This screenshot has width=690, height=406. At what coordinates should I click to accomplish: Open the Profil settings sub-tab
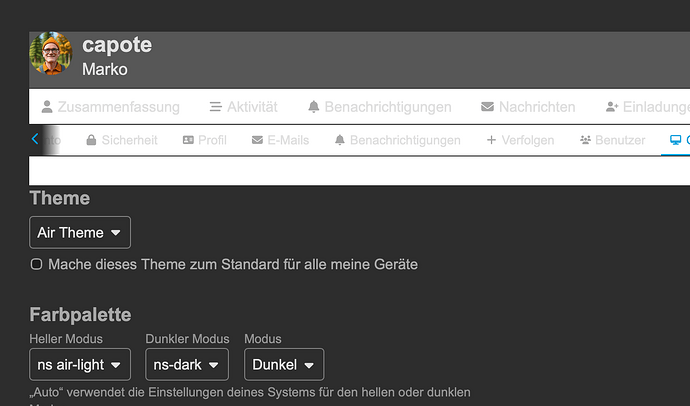click(x=205, y=140)
